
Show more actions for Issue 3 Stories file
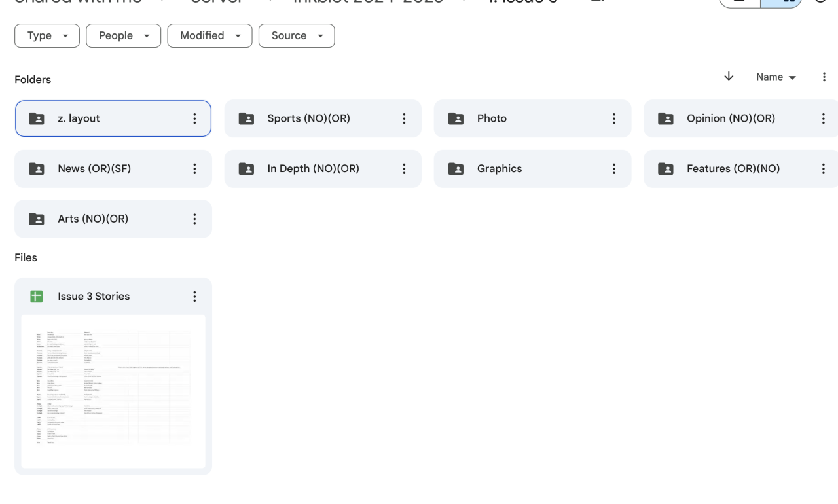[x=194, y=297]
